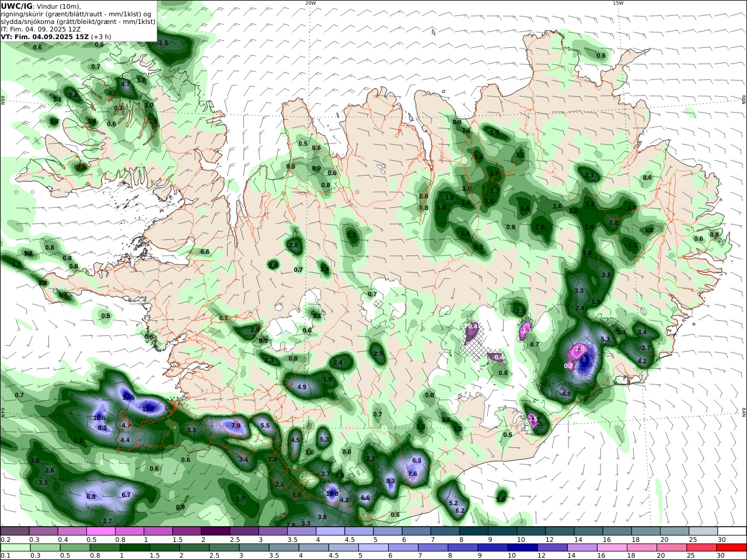Click the 6.6 precipitation value on the map

(366, 498)
